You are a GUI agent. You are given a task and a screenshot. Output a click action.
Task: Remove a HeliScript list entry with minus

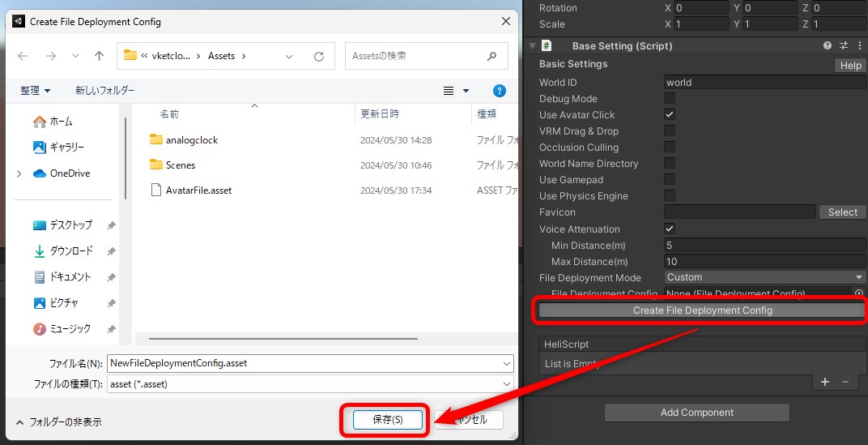point(845,381)
